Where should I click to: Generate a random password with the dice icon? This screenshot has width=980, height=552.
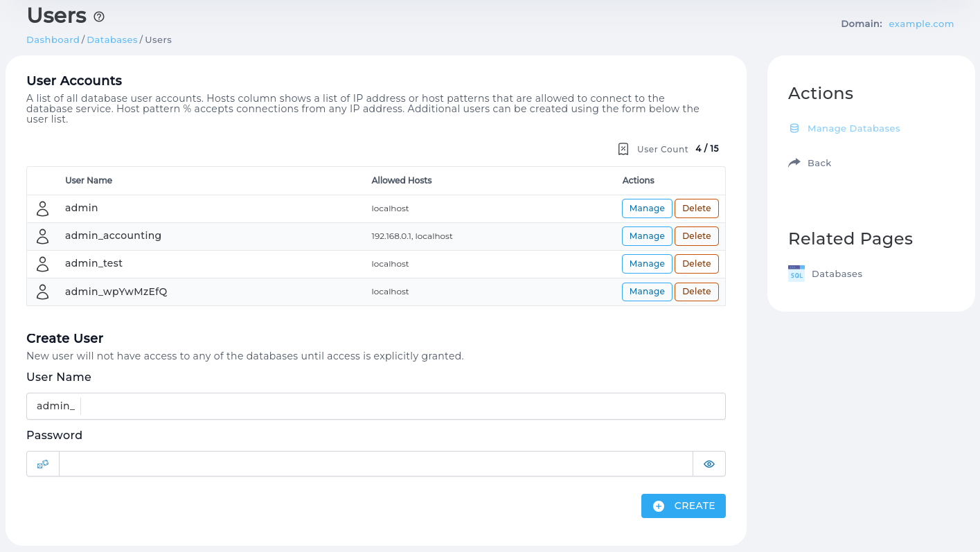click(42, 463)
